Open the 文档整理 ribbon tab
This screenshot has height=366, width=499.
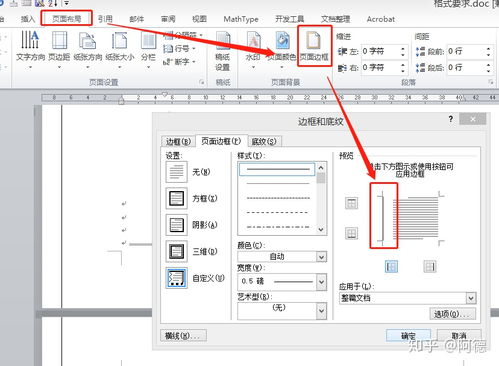[x=335, y=19]
